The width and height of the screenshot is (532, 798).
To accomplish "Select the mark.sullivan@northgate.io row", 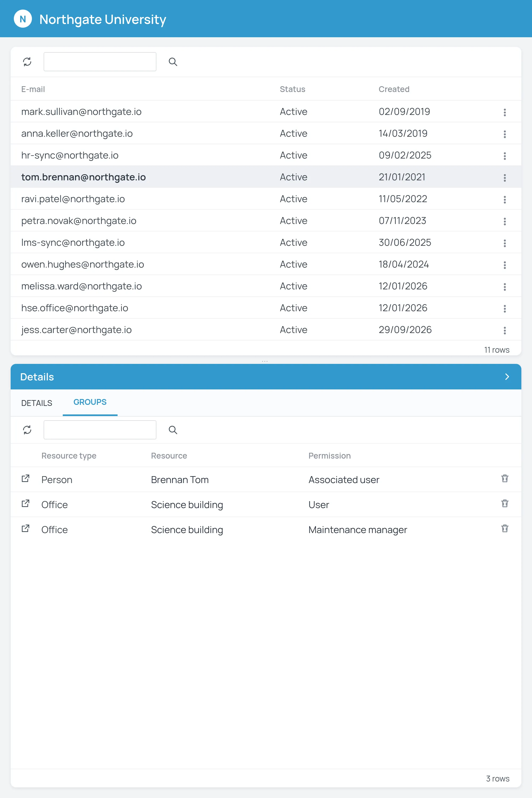I will (266, 111).
